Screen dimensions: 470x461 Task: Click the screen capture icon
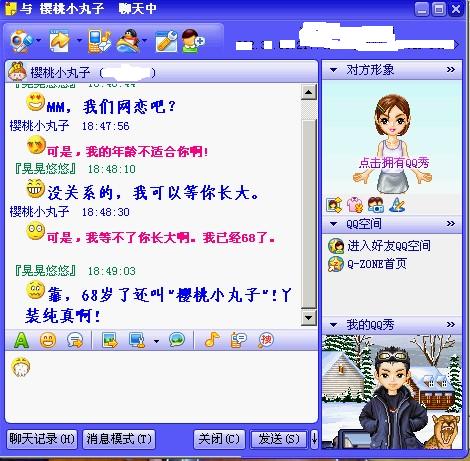tap(137, 340)
